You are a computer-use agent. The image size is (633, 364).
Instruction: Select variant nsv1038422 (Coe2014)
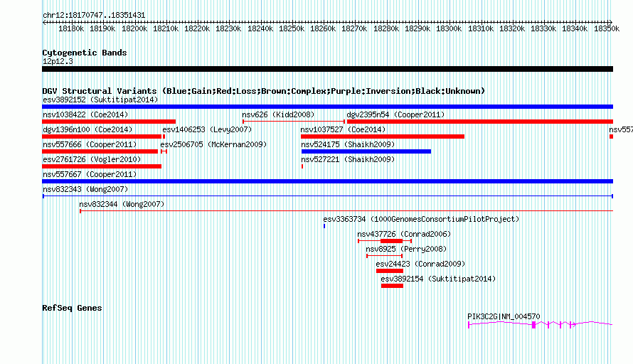(x=85, y=114)
